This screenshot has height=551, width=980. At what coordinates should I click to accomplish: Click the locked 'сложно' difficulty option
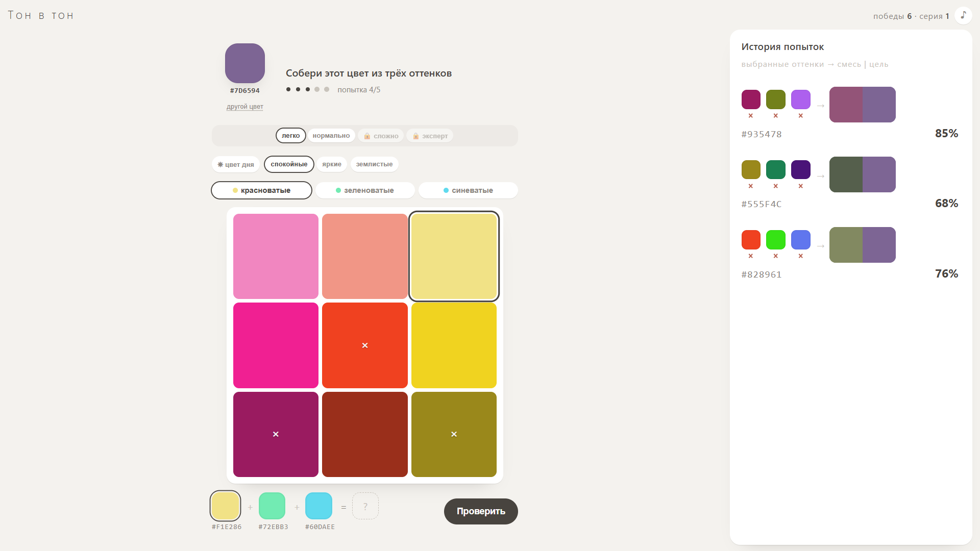click(x=381, y=136)
